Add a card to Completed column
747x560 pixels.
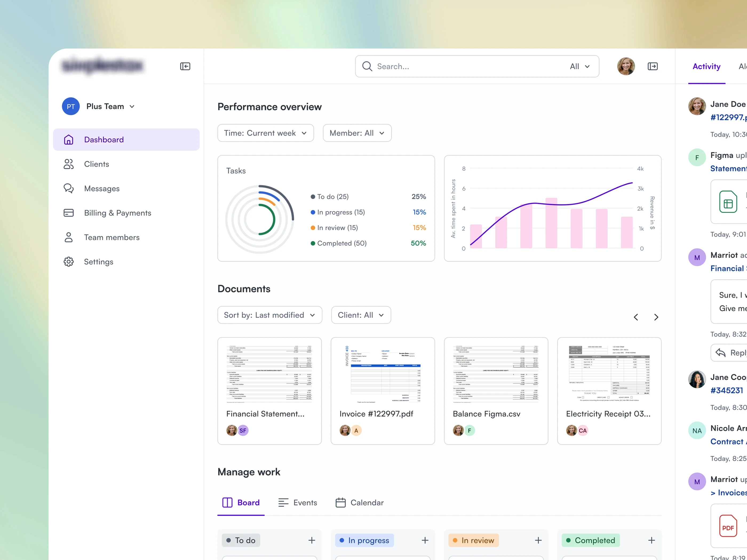(651, 541)
